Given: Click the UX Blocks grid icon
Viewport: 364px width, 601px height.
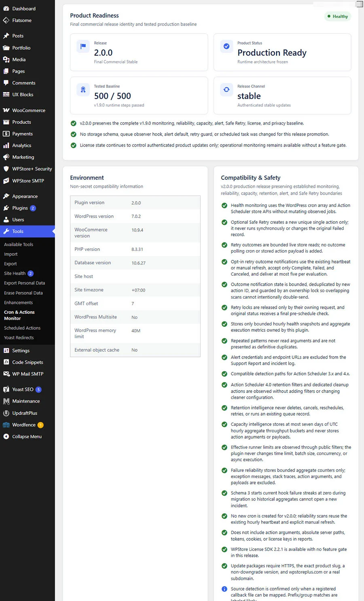Looking at the screenshot, I should [x=6, y=94].
